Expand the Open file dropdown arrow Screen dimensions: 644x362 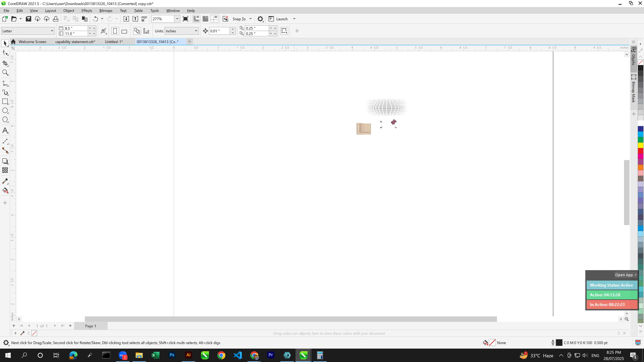pyautogui.click(x=20, y=19)
